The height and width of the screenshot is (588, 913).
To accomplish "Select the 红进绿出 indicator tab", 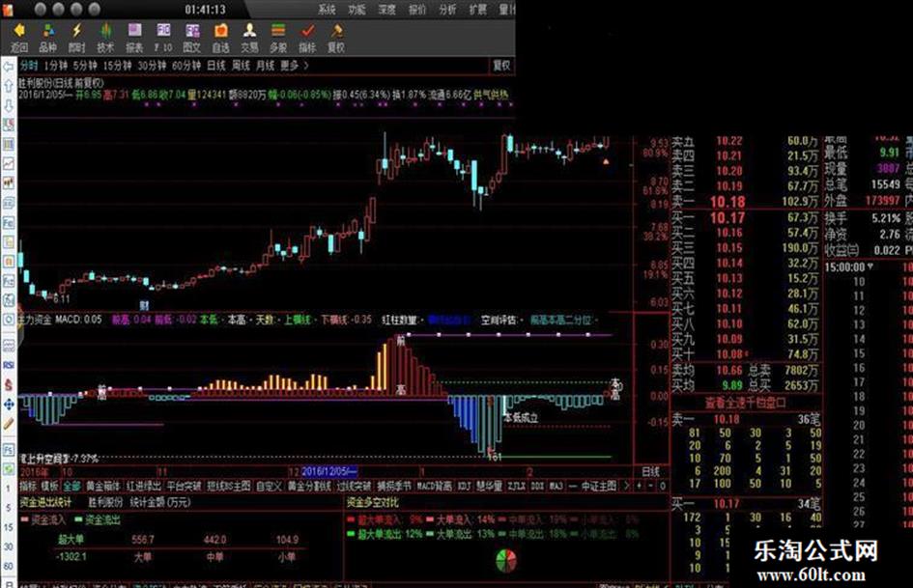I will click(143, 486).
